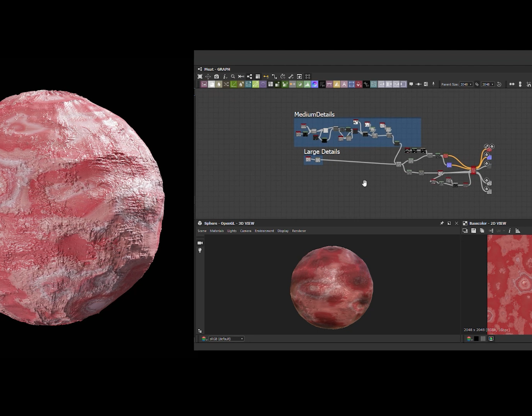Image resolution: width=532 pixels, height=416 pixels.
Task: Add a Comment with the speech bubble icon
Action: pos(411,84)
